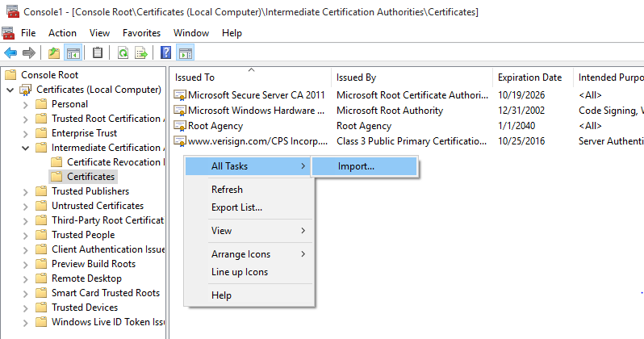Screen dimensions: 644x339
Task: Click the Up one level folder icon
Action: (x=54, y=52)
